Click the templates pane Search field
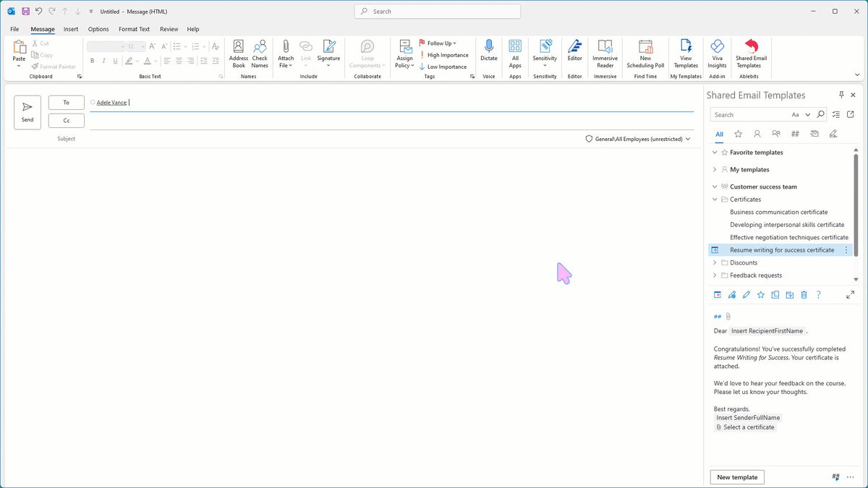Screen dimensions: 868x488 (x=749, y=114)
